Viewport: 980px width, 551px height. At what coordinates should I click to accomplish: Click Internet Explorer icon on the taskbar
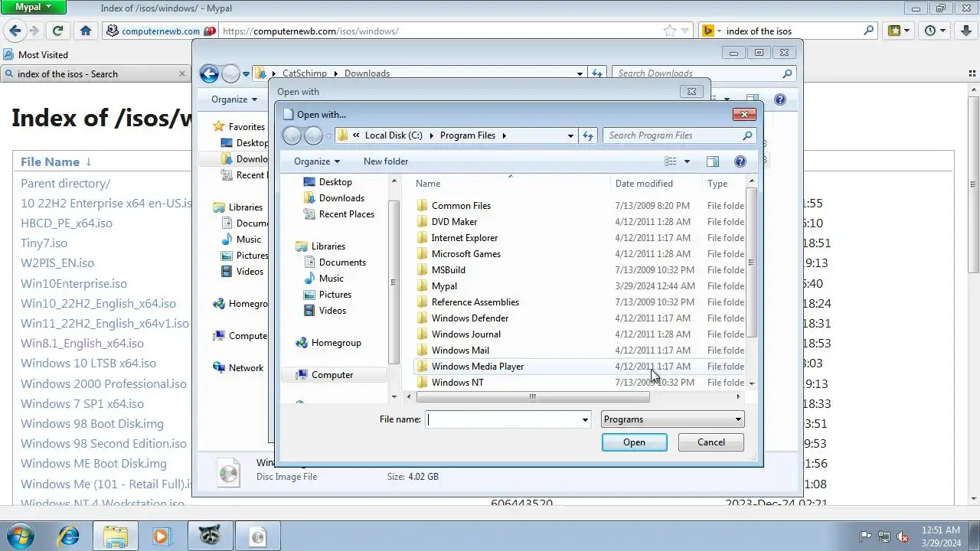pos(69,536)
